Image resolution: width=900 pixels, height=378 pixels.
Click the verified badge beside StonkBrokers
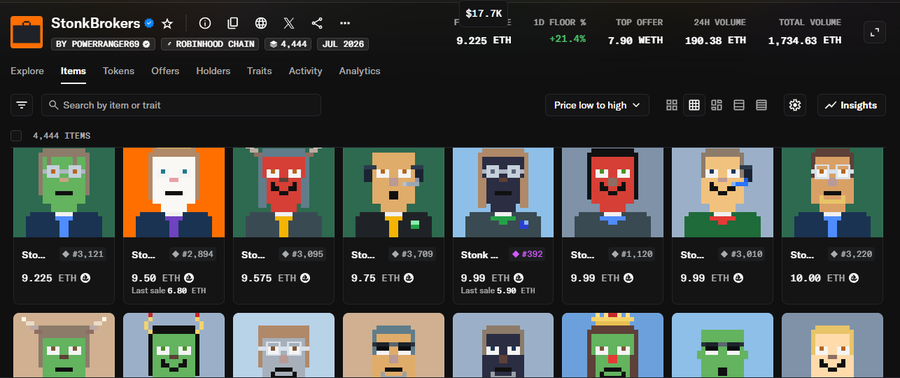click(x=149, y=24)
